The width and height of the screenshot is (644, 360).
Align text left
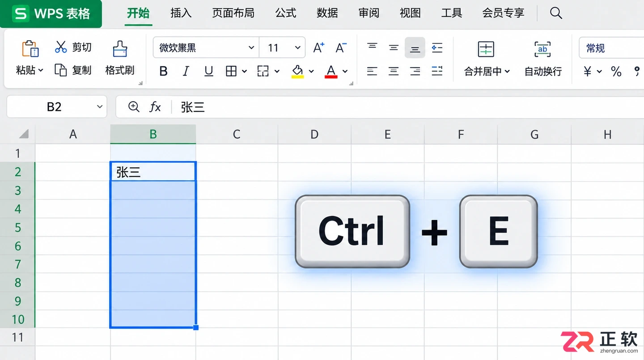tap(372, 71)
